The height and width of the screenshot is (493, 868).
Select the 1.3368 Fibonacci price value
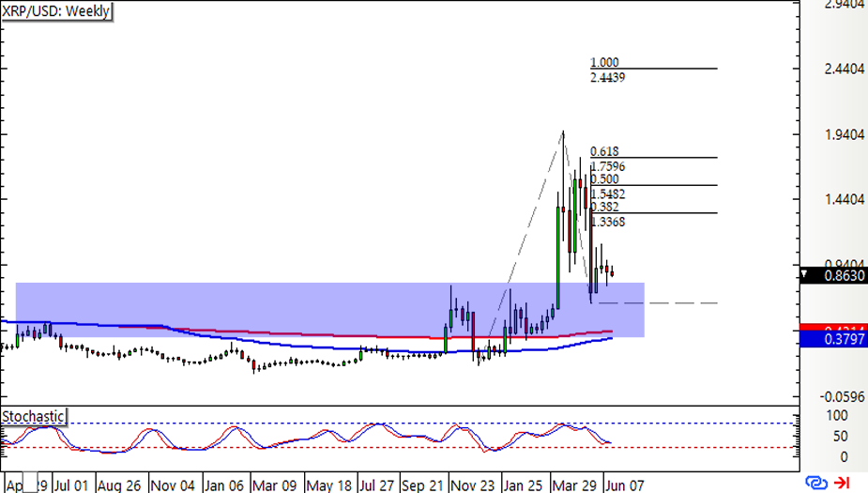coord(608,222)
